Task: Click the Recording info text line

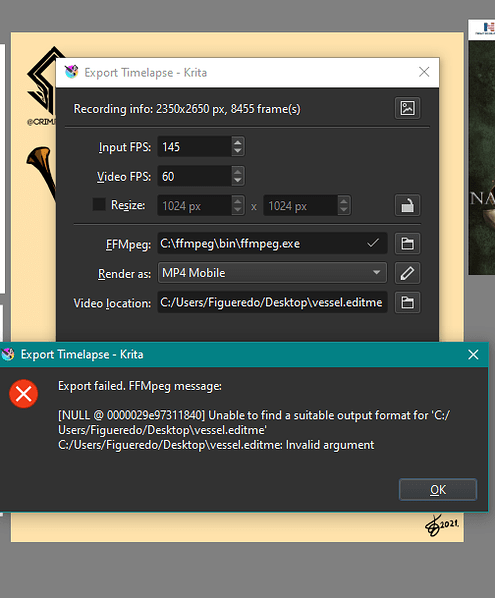Action: click(187, 109)
